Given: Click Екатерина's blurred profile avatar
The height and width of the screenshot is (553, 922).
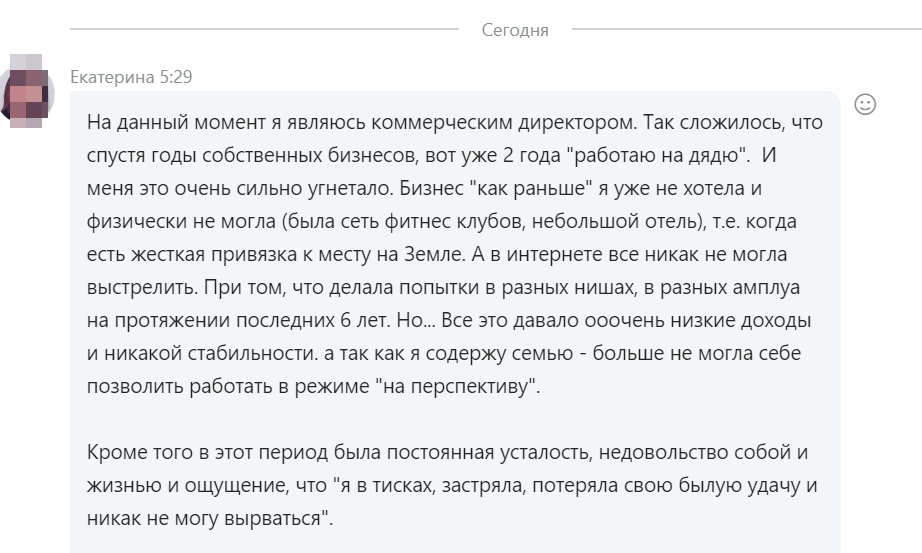Looking at the screenshot, I should pyautogui.click(x=27, y=92).
